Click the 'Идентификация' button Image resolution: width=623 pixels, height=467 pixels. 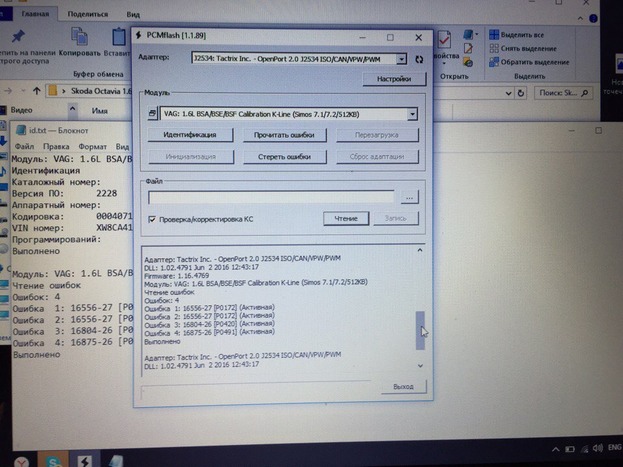point(189,134)
